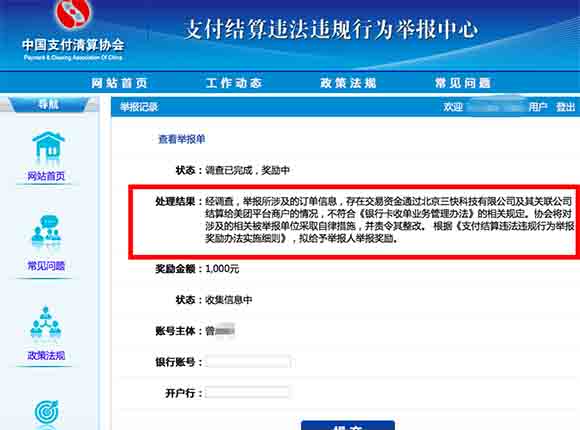The width and height of the screenshot is (580, 430).
Task: Focus the 银行账号 input field
Action: coord(248,362)
